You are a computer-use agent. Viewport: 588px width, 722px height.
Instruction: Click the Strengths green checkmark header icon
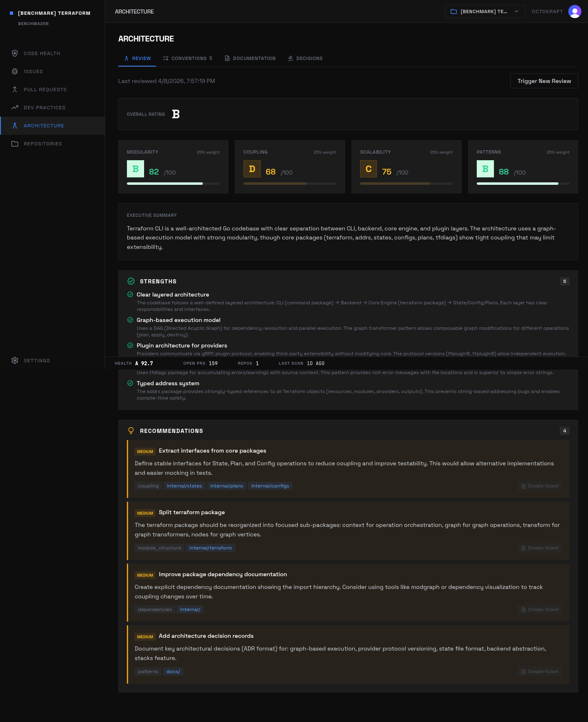click(131, 281)
